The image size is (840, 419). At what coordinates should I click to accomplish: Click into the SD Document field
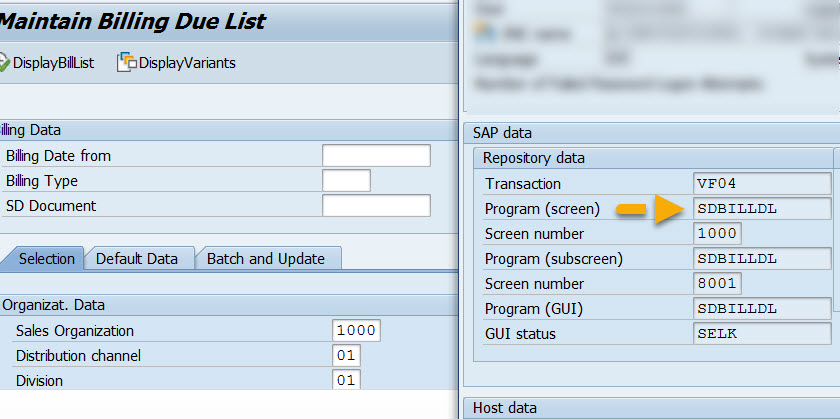[x=376, y=206]
